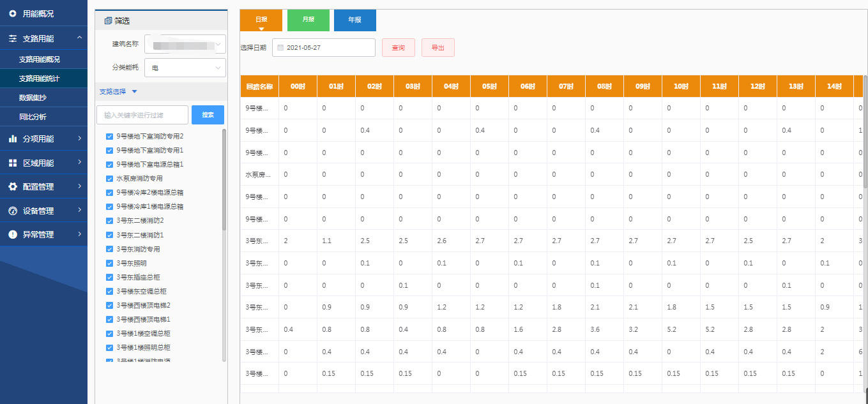
Task: Click the 查询 button
Action: 399,48
